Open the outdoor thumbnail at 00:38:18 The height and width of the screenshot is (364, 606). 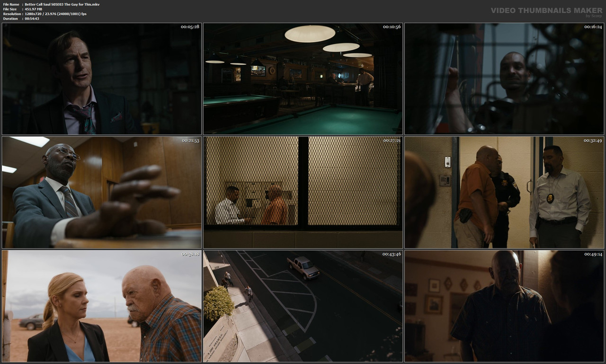(x=102, y=306)
